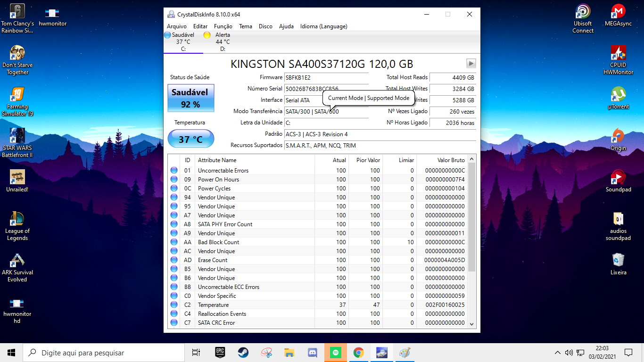Click the status icon of SATA CRC Error row
Image resolution: width=644 pixels, height=362 pixels.
pyautogui.click(x=174, y=323)
